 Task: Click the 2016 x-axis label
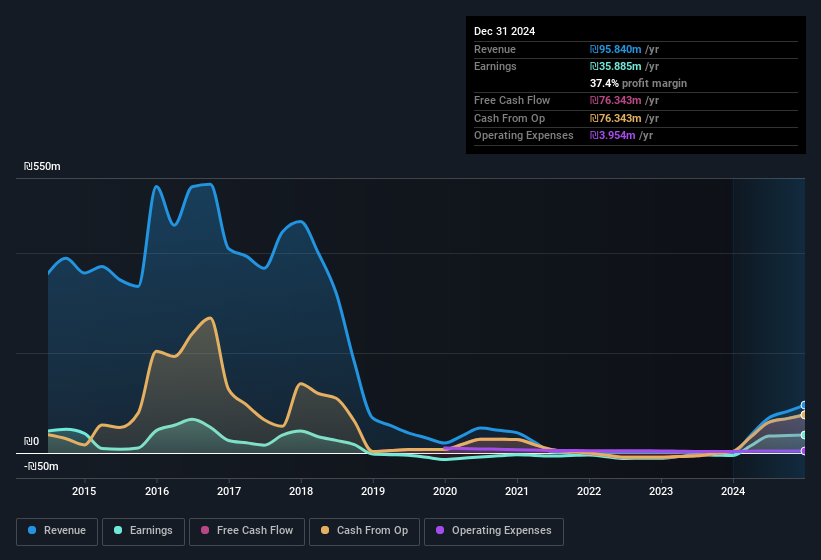coord(157,491)
